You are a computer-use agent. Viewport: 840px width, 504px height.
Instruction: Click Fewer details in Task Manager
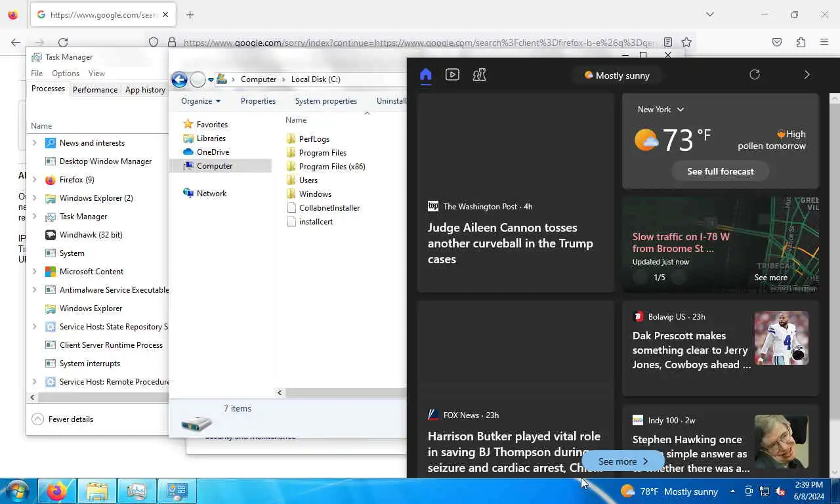coord(62,419)
